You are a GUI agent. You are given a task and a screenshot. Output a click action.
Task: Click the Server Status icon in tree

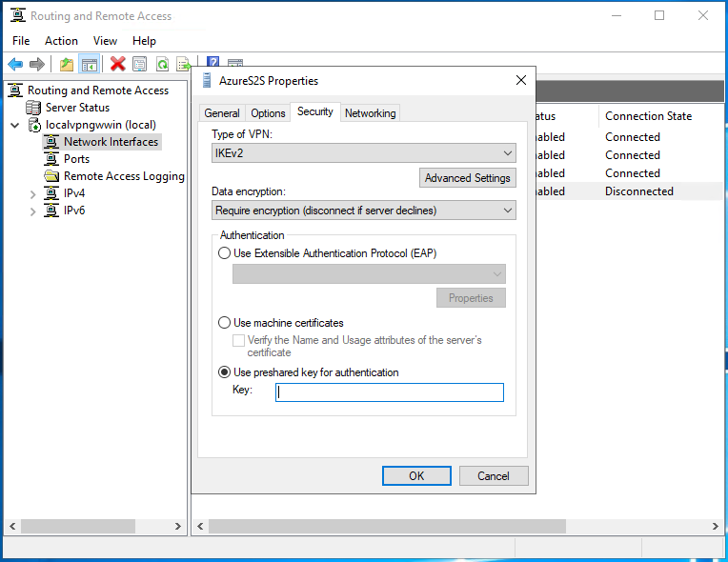[x=33, y=108]
